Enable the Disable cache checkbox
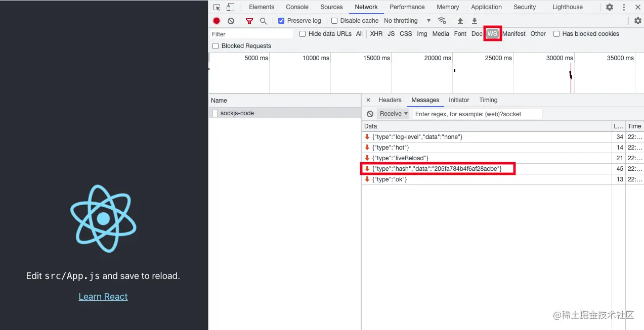The height and width of the screenshot is (330, 644). point(334,21)
